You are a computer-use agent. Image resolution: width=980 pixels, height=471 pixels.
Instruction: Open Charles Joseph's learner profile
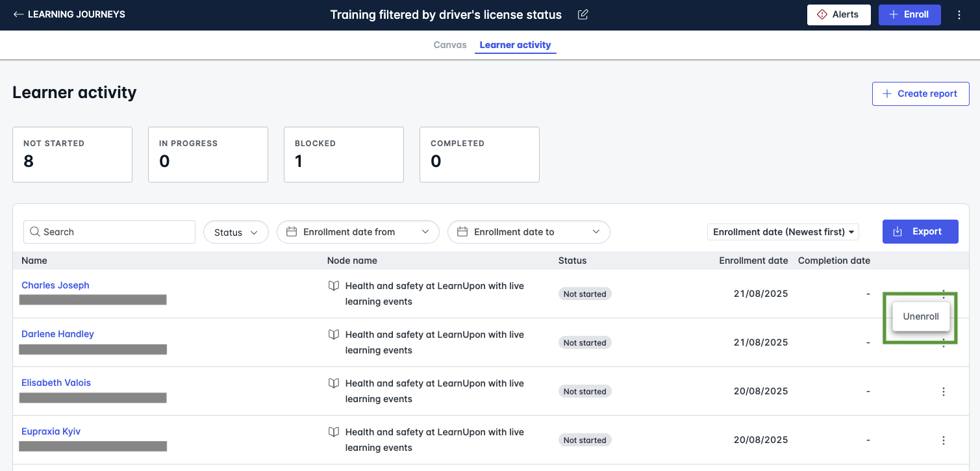click(x=55, y=285)
